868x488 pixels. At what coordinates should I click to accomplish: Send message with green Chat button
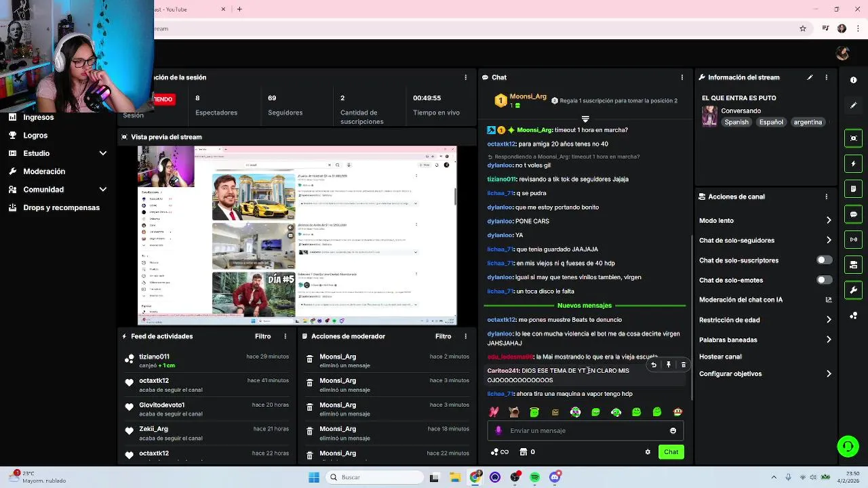click(671, 452)
